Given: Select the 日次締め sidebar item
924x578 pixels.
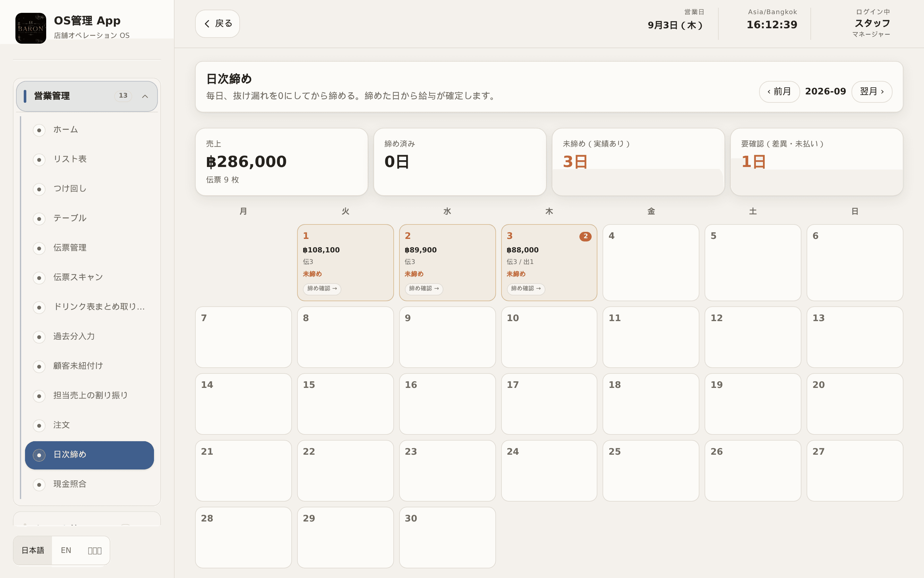Looking at the screenshot, I should (89, 455).
